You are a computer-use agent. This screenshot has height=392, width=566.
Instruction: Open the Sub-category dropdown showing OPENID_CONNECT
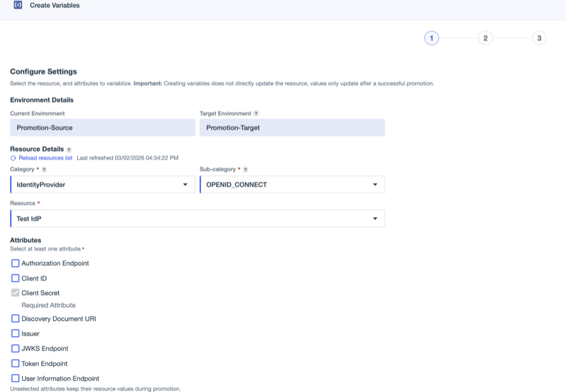[292, 185]
